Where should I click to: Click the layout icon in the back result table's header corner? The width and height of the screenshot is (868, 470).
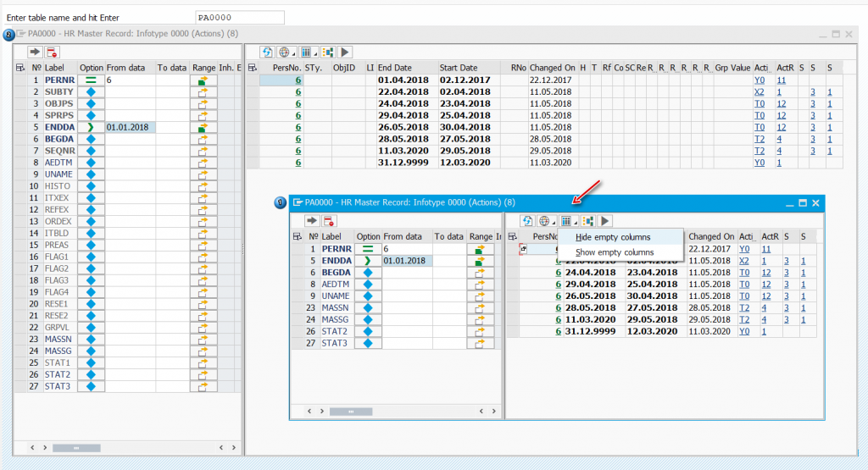pos(253,68)
